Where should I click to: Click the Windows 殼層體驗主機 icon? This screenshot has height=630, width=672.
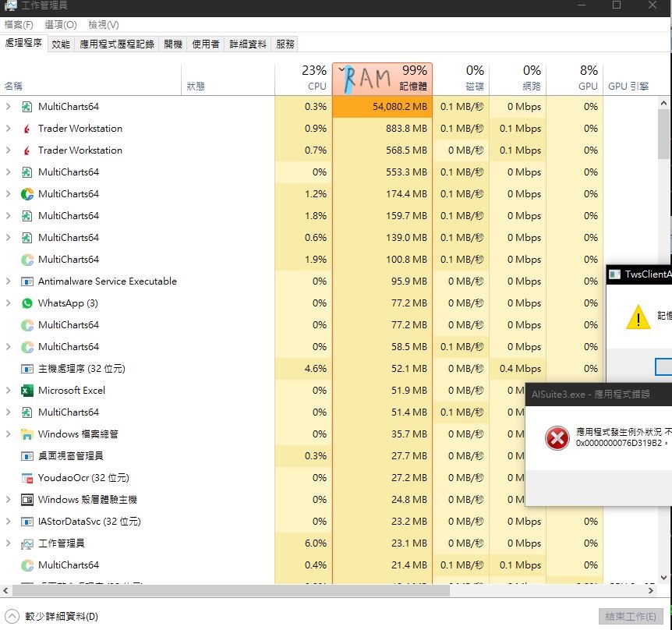click(27, 500)
